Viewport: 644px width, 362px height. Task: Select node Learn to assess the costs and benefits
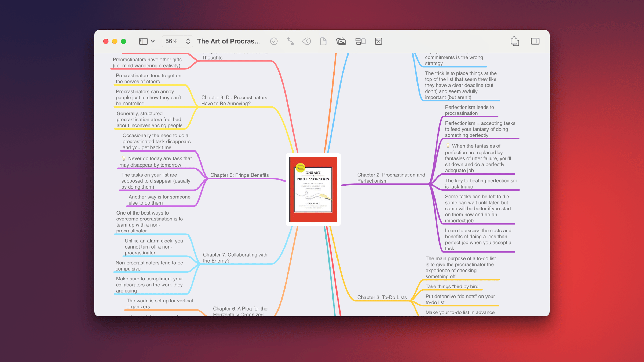(478, 239)
